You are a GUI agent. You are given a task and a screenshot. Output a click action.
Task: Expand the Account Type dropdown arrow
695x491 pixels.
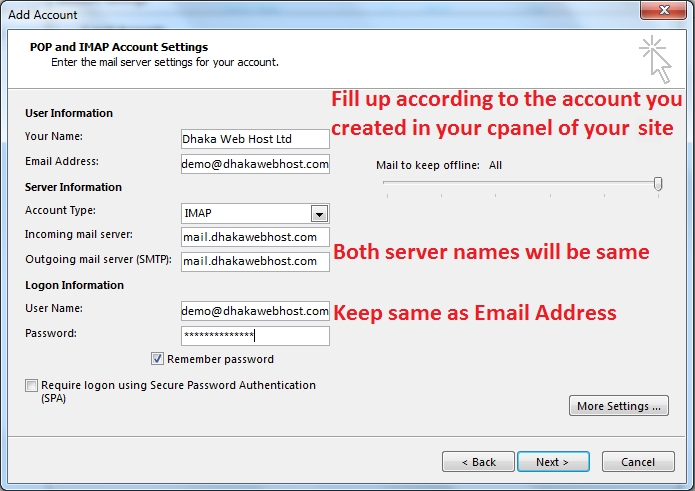pos(319,213)
